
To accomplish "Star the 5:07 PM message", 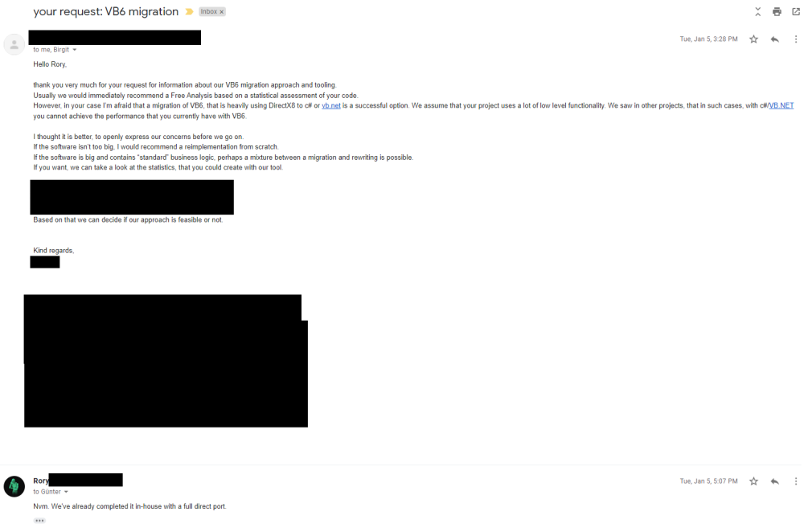I will [x=753, y=481].
